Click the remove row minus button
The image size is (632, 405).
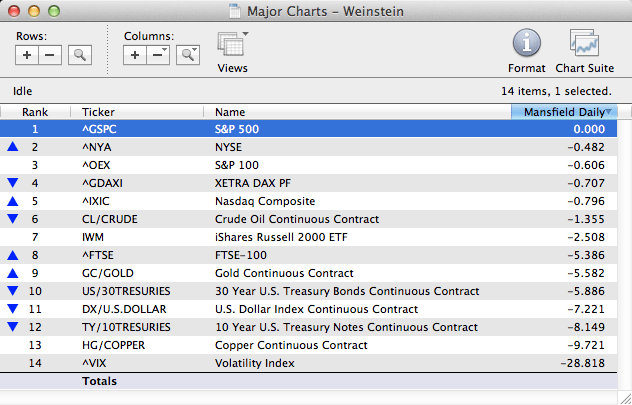click(x=50, y=55)
